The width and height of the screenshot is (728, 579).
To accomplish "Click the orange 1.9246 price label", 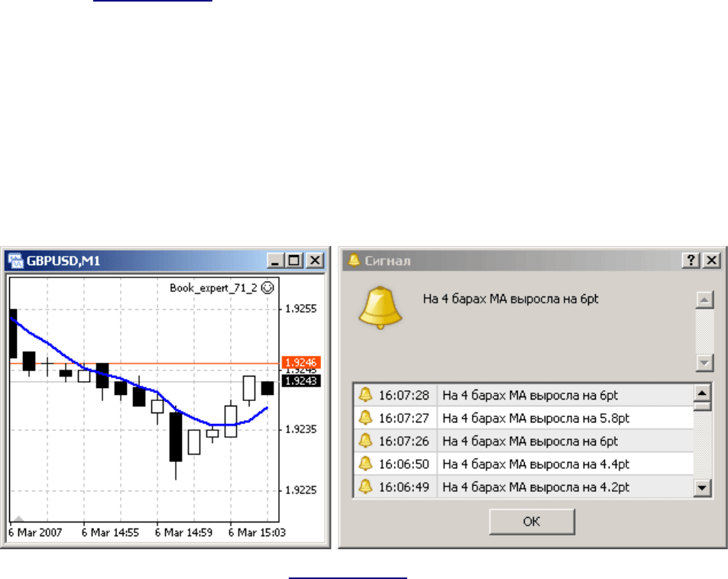I will point(299,362).
